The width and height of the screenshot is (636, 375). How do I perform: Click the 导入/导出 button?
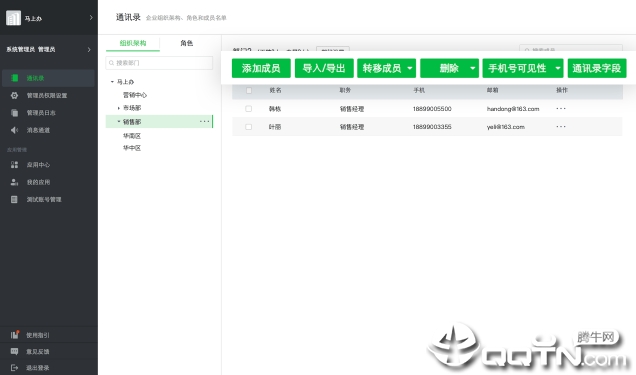pyautogui.click(x=324, y=68)
